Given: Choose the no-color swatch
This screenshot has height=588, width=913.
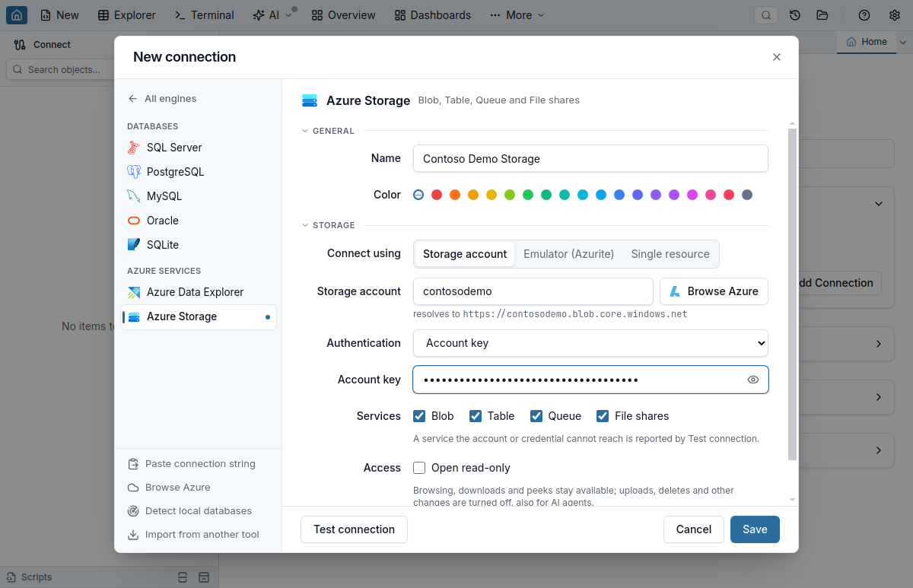Looking at the screenshot, I should click(418, 195).
